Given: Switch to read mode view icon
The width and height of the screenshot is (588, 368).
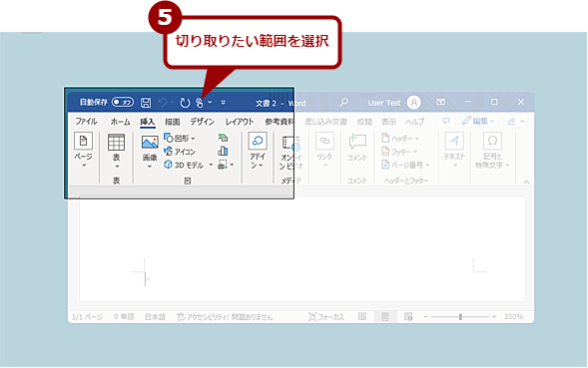Looking at the screenshot, I should point(362,317).
